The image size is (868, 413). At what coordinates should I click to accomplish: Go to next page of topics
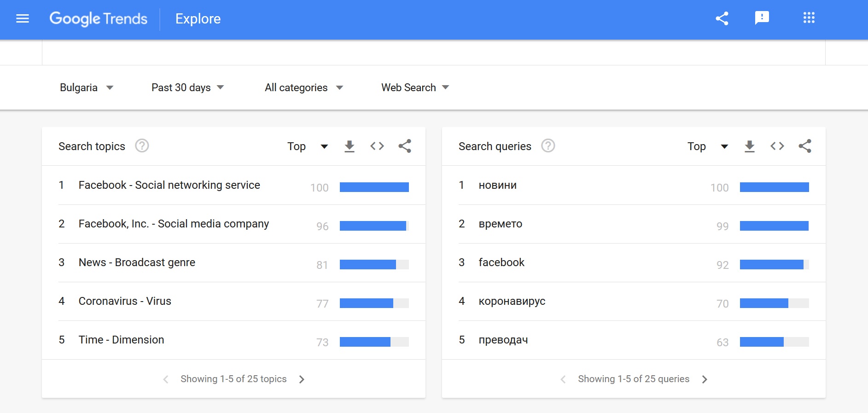pos(302,379)
